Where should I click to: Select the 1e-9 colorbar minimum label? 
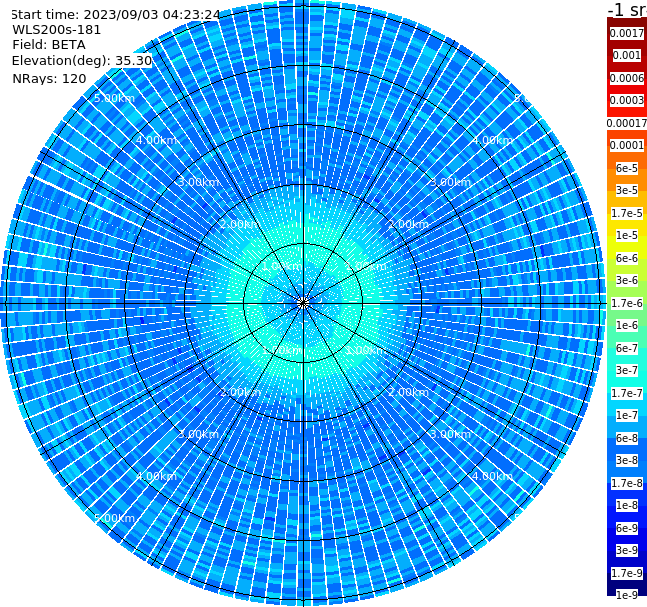click(x=627, y=595)
